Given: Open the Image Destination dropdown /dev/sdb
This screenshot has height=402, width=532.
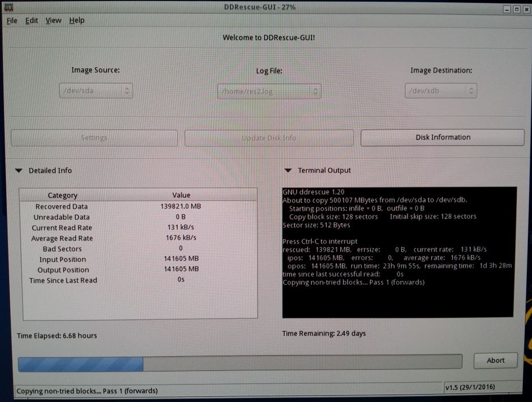Looking at the screenshot, I should pos(441,91).
